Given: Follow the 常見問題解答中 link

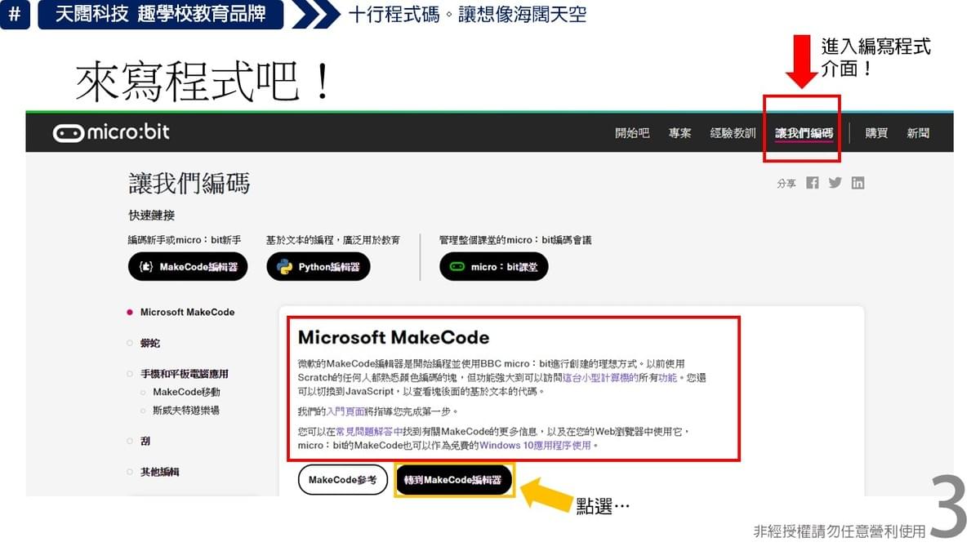Looking at the screenshot, I should [369, 431].
